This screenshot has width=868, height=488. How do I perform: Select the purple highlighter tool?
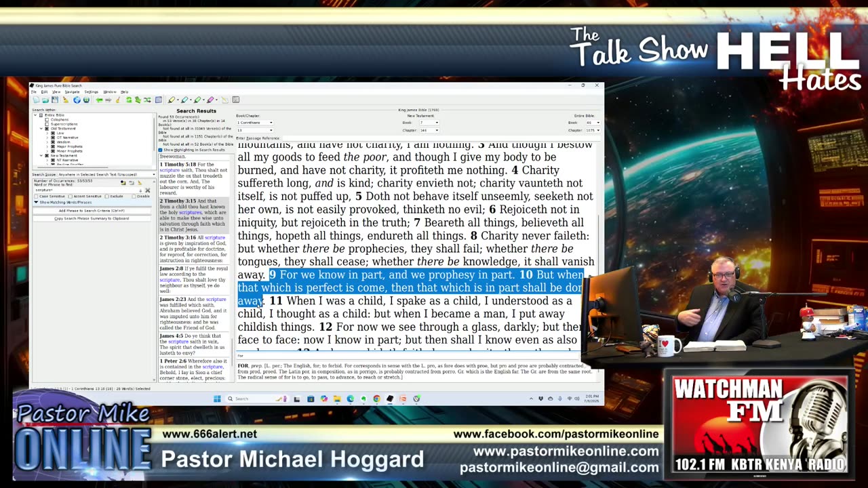tap(210, 100)
